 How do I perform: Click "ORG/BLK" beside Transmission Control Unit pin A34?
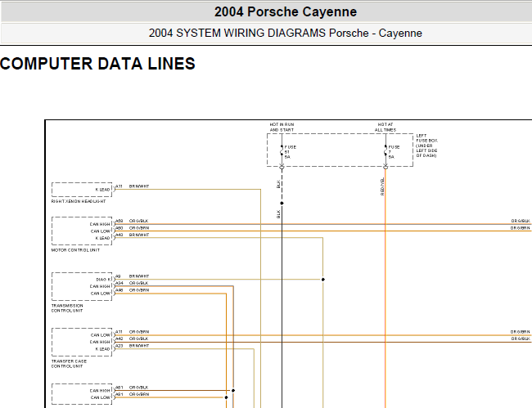(138, 283)
